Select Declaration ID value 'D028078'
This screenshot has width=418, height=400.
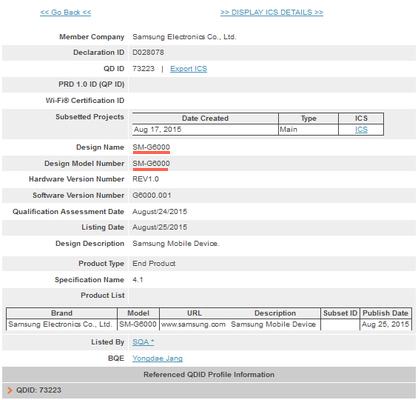[148, 52]
